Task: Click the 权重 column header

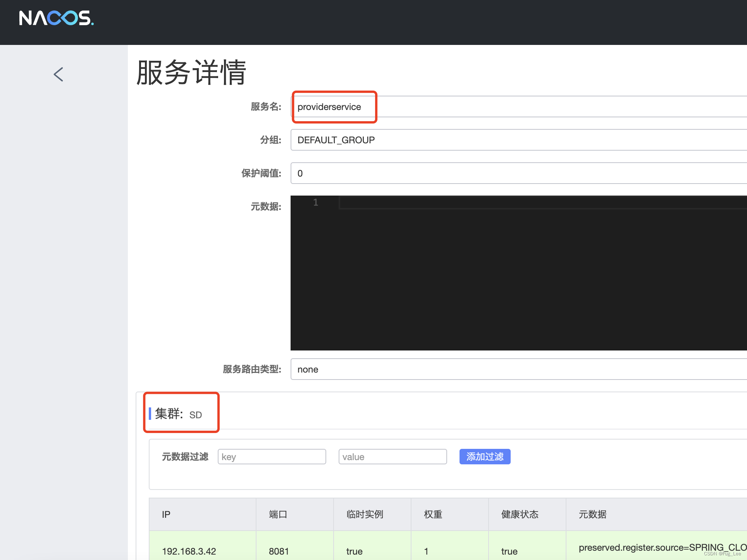Action: pyautogui.click(x=450, y=515)
